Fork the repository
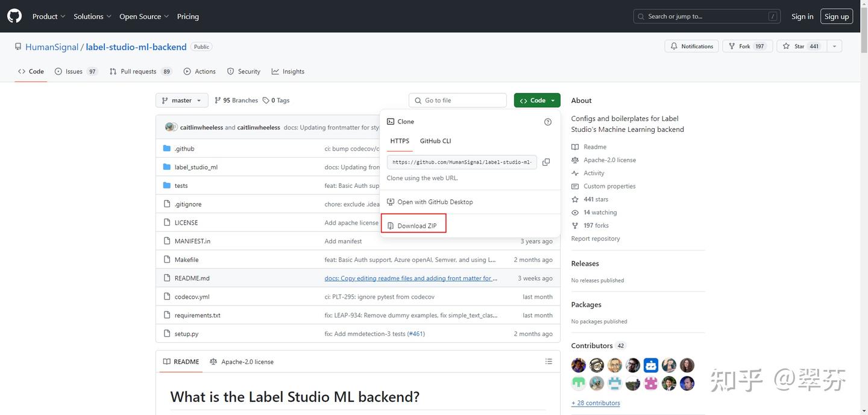 (x=746, y=46)
